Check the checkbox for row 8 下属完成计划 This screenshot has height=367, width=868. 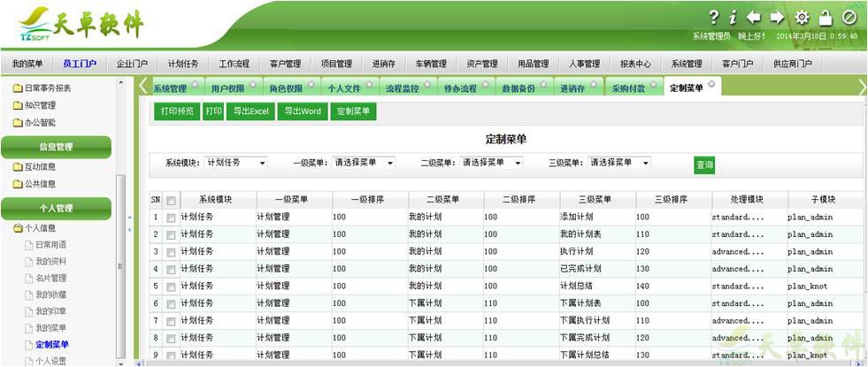171,338
